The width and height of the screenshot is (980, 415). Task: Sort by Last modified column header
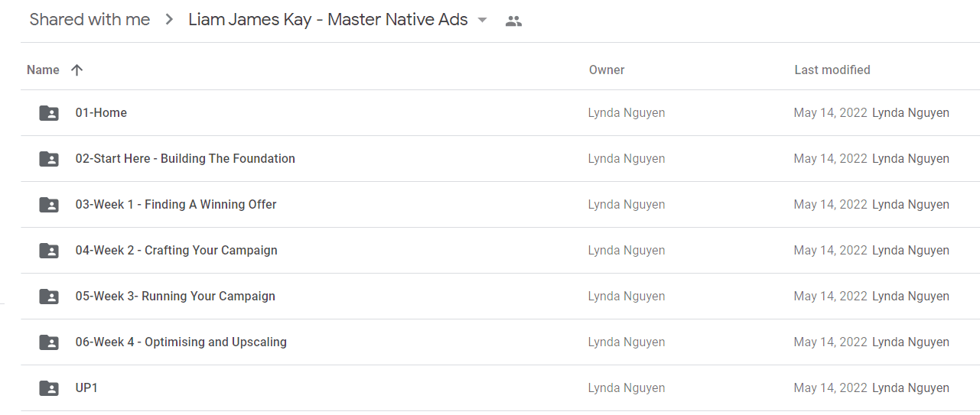click(832, 70)
